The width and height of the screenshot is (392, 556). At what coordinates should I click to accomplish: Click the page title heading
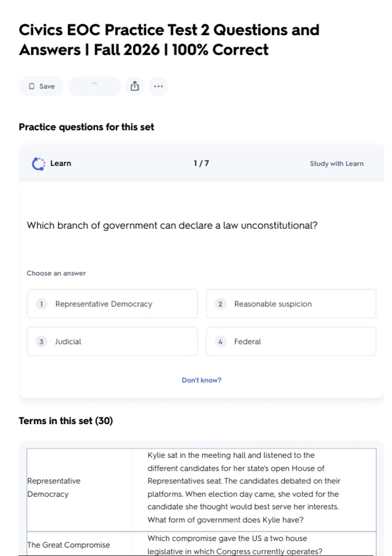(169, 40)
